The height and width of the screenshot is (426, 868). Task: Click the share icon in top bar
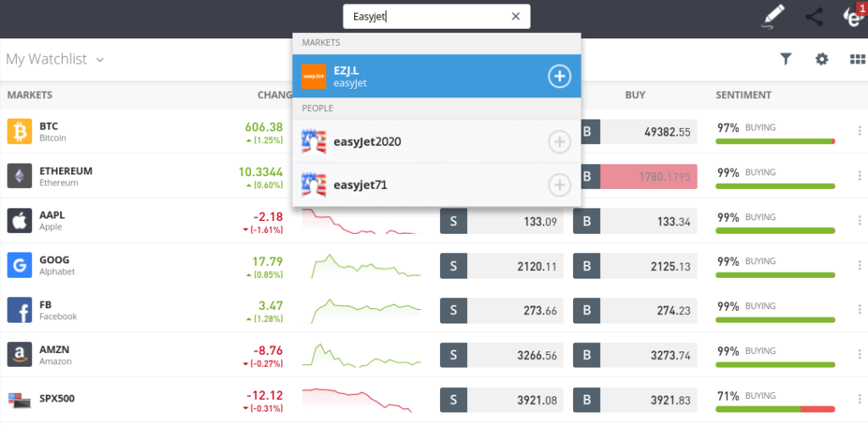point(814,17)
